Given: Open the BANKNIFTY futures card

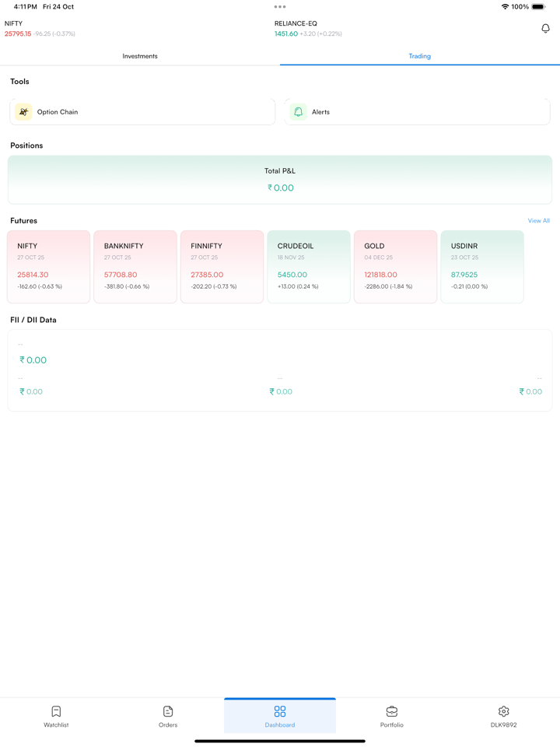Looking at the screenshot, I should tap(135, 266).
